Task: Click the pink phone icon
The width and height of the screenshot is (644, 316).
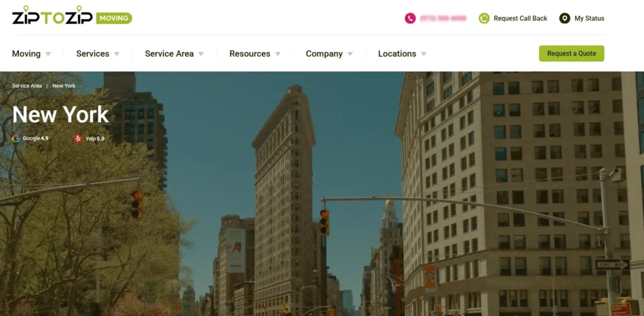Action: [410, 18]
